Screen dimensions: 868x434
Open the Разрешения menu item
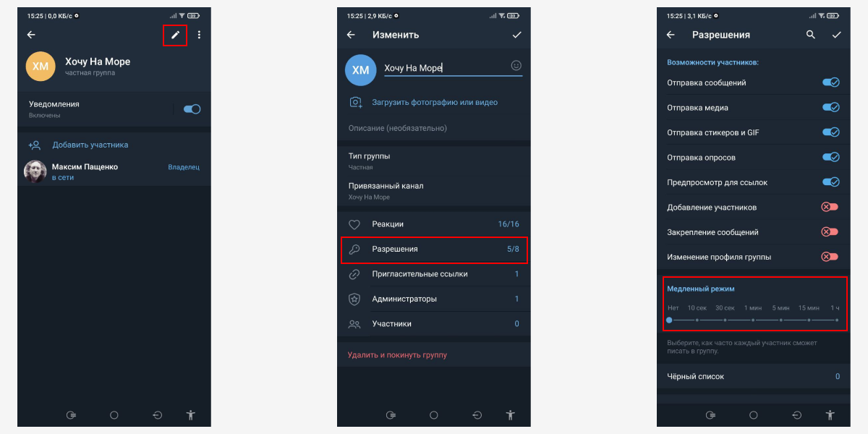(x=434, y=249)
